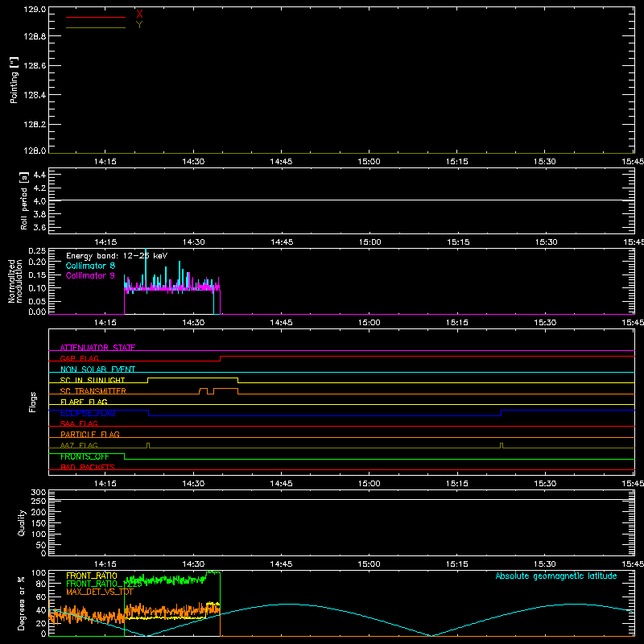Click the 128.6 tick label

35,66
